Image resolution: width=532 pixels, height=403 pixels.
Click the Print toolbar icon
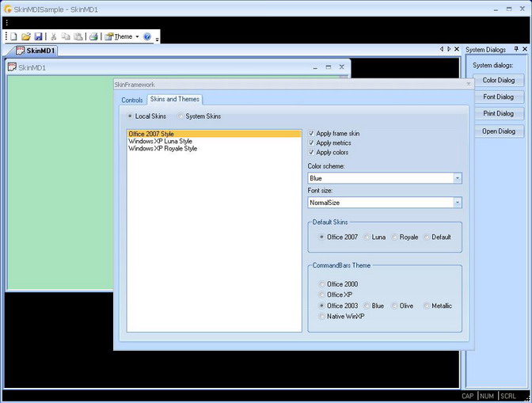pyautogui.click(x=93, y=36)
